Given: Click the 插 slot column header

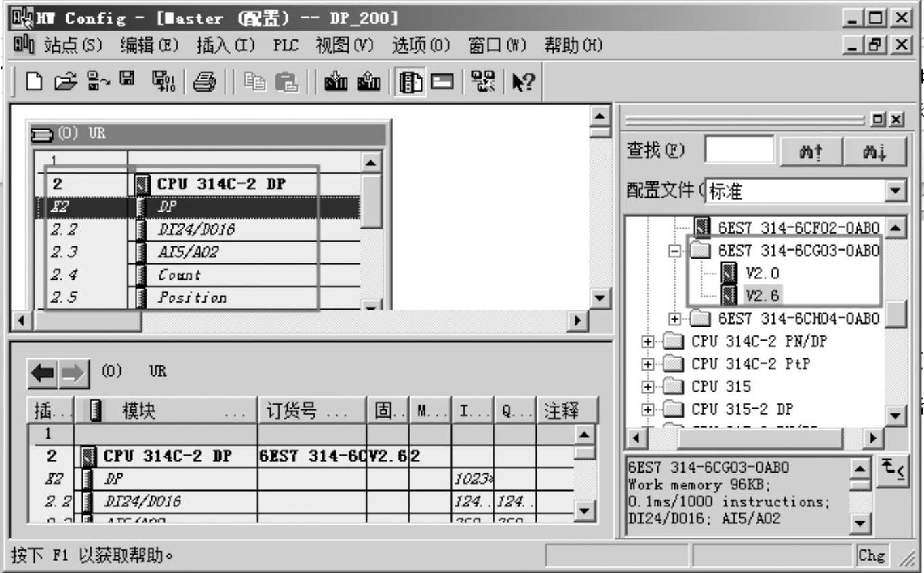Looking at the screenshot, I should [51, 411].
